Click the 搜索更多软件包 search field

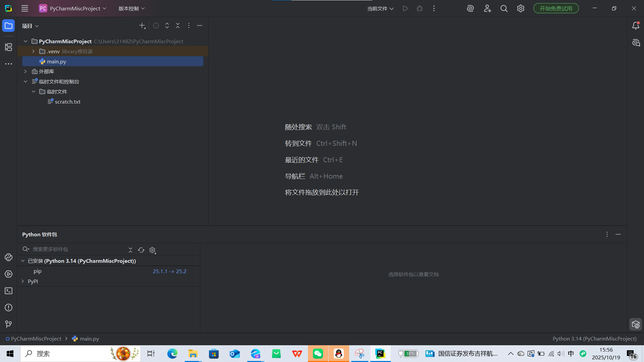click(x=67, y=249)
